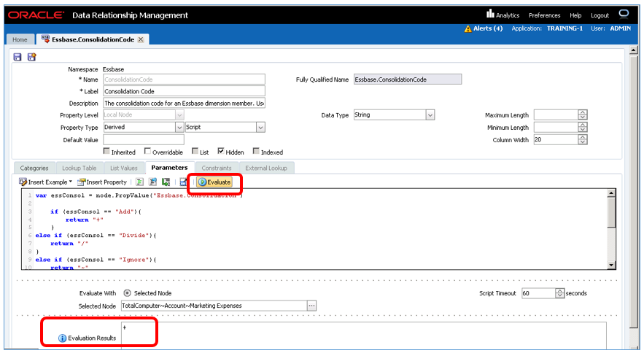Switch to the Categories tab
644x353 pixels.
tap(34, 168)
